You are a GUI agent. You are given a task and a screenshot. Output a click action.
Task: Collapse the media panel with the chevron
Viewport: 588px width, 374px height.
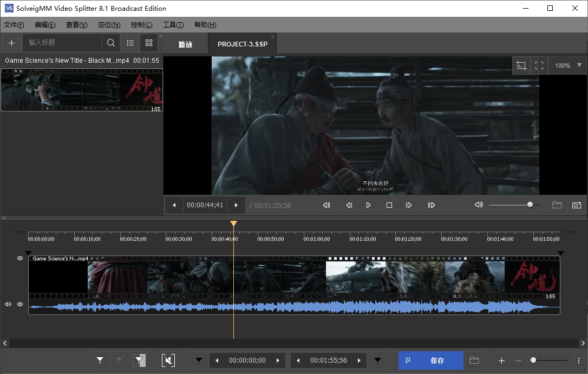tap(161, 36)
